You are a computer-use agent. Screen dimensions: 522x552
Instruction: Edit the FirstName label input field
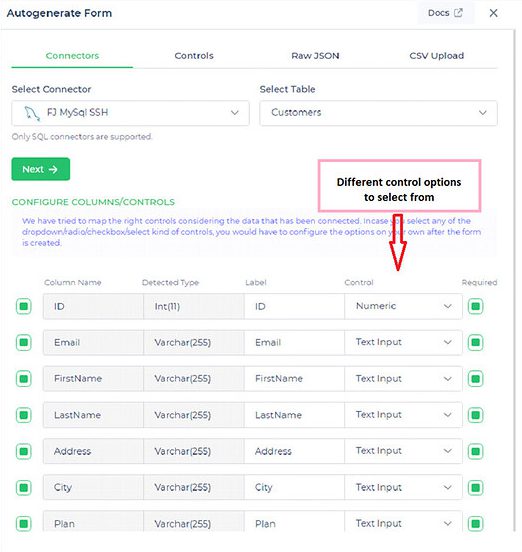[x=294, y=379]
